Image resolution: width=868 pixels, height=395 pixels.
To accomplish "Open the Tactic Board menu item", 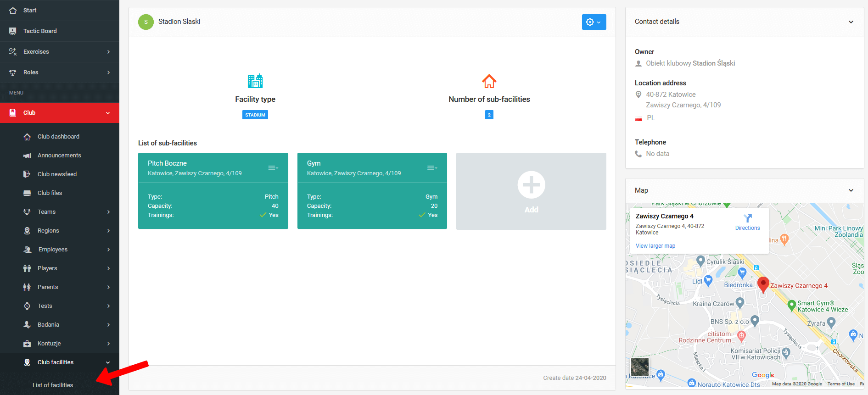I will 40,31.
